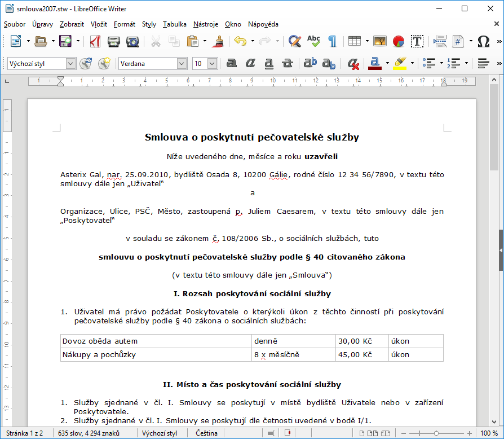Open Find and Replace
This screenshot has width=504, height=439.
[x=295, y=41]
